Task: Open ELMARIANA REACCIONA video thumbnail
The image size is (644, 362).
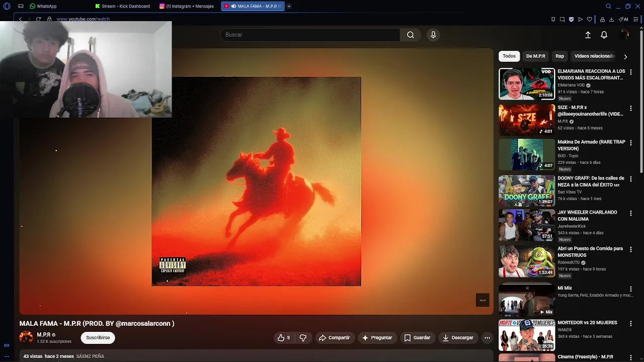Action: pos(527,84)
